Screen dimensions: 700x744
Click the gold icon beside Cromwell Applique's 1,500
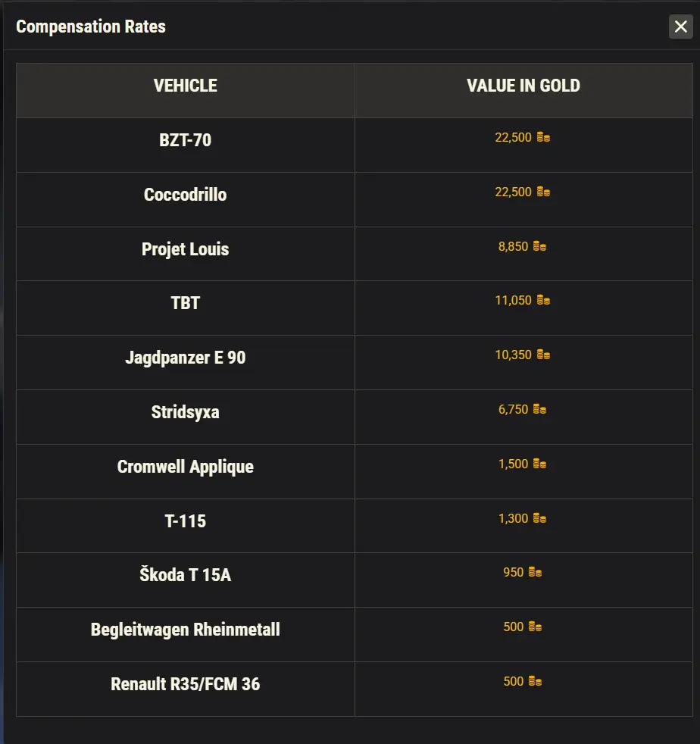click(x=537, y=464)
